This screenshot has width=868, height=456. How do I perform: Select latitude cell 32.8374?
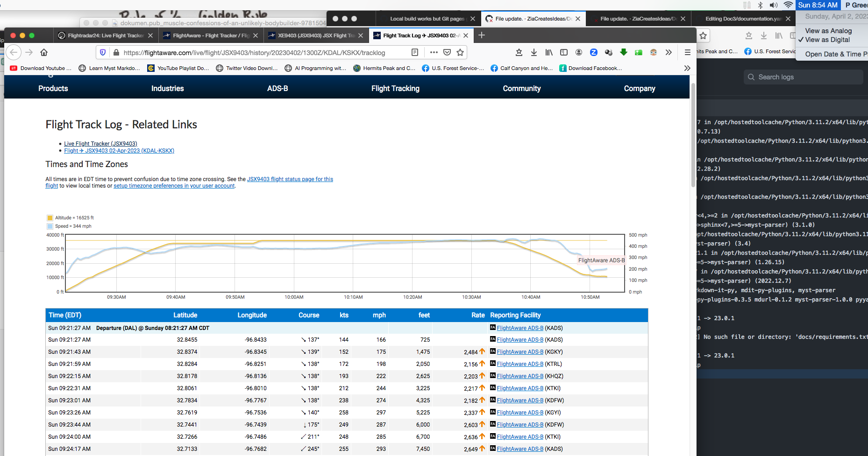pos(187,352)
